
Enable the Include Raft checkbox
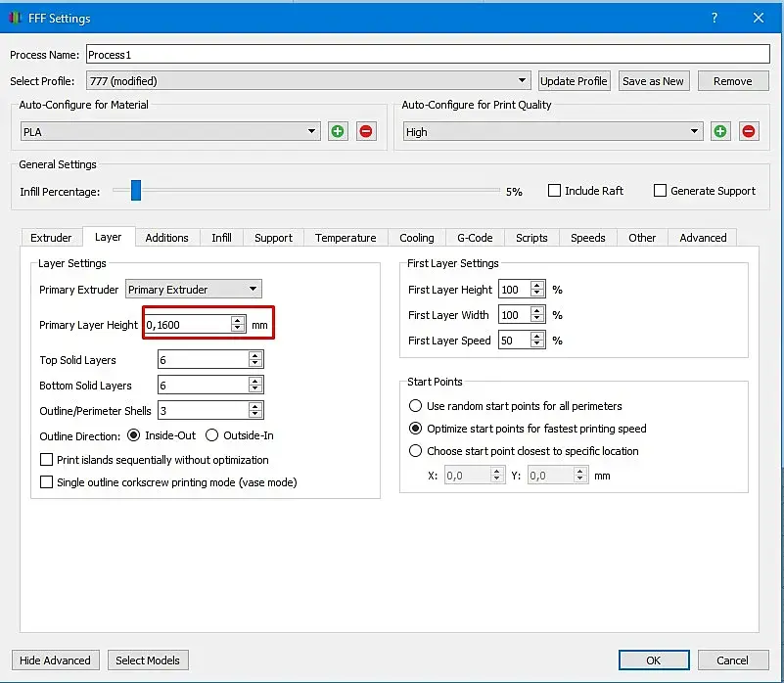pos(554,191)
